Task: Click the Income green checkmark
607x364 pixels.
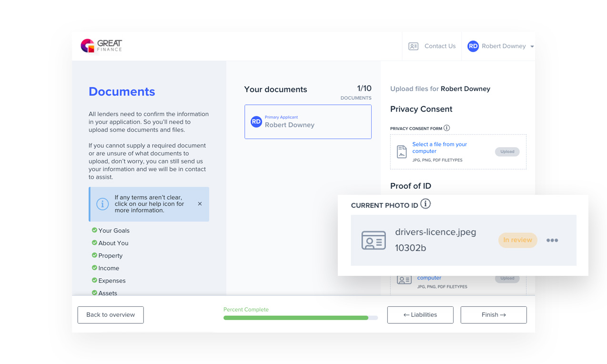Action: coord(94,268)
